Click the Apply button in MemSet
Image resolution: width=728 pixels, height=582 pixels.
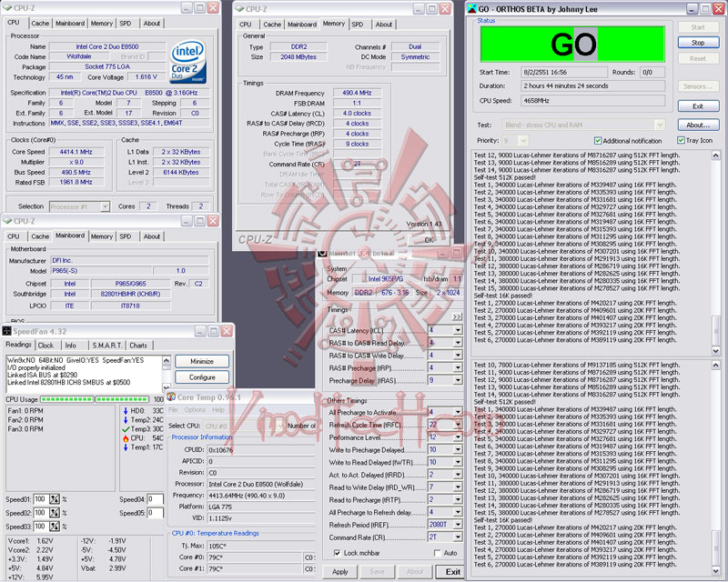(x=339, y=572)
